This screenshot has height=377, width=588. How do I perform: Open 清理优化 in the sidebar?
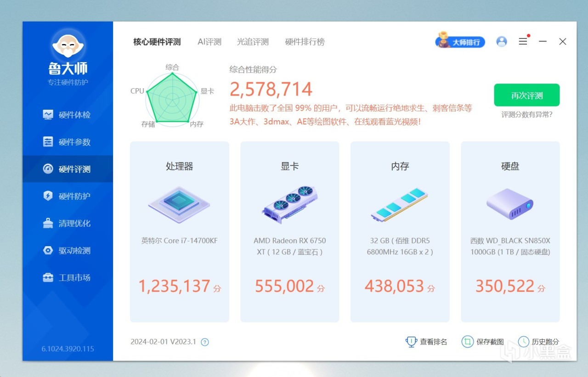click(x=68, y=223)
